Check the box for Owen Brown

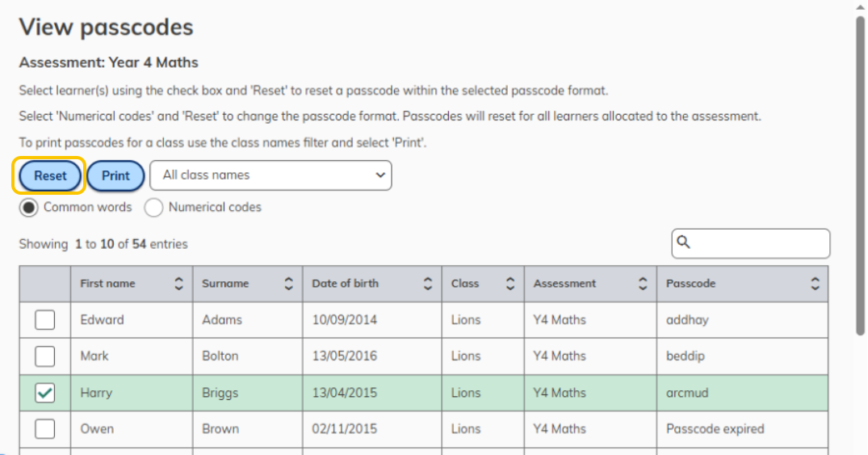click(x=45, y=429)
